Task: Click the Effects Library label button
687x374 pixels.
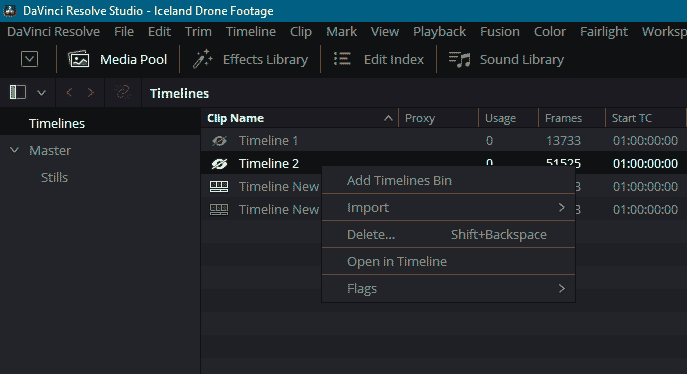Action: (266, 59)
